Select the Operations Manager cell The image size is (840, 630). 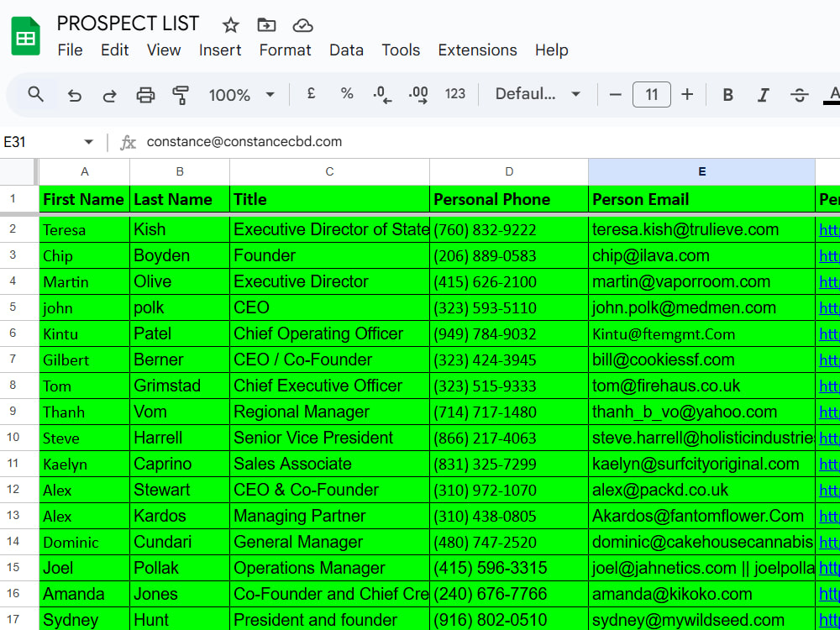[329, 568]
